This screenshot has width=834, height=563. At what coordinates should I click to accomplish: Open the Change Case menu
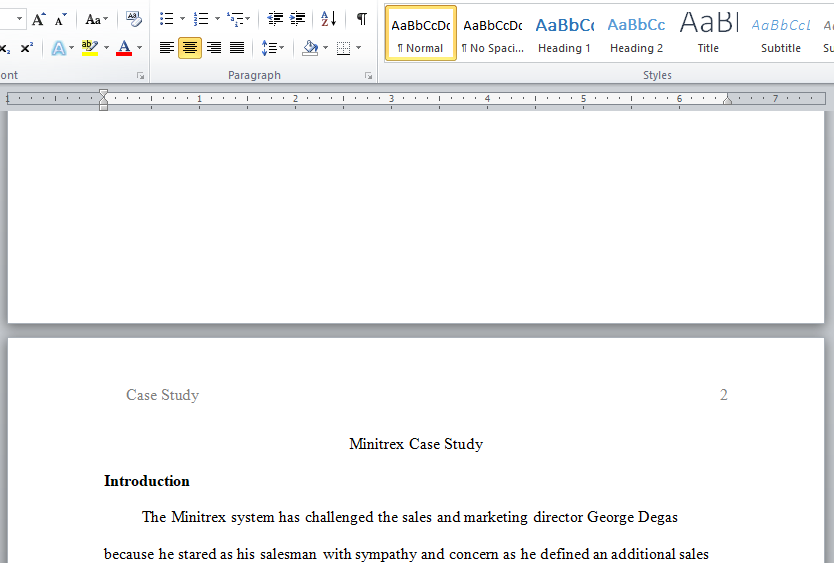pos(96,20)
